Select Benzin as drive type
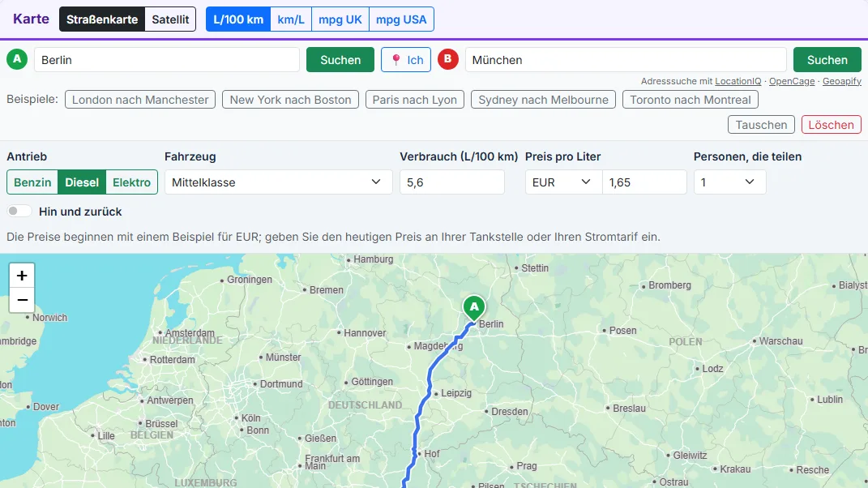 (32, 182)
